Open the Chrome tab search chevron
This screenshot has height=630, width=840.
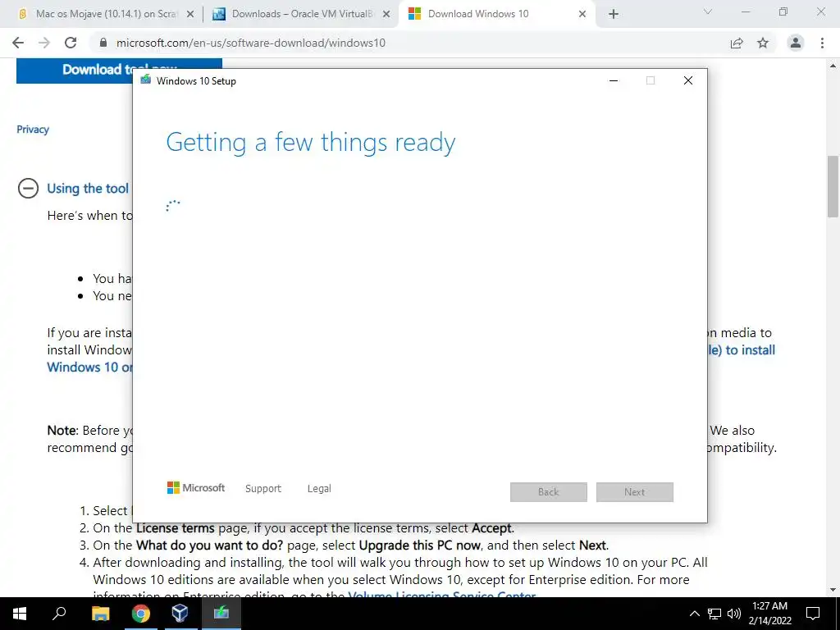[708, 11]
